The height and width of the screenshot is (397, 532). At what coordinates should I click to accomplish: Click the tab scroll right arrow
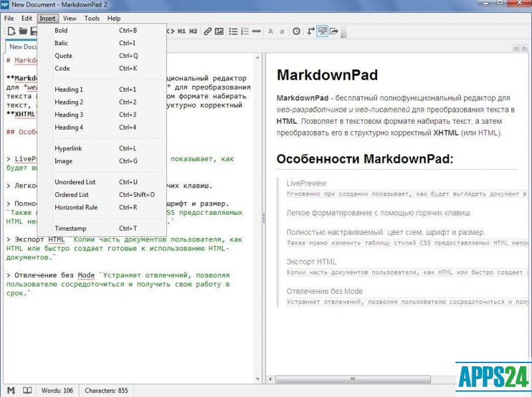(524, 48)
